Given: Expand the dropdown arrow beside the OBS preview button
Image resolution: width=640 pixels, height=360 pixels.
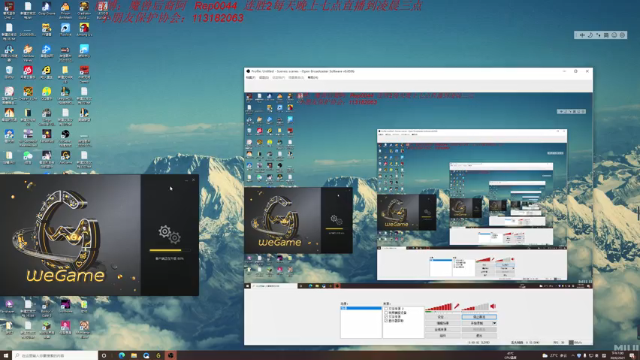Looking at the screenshot, I should click(x=494, y=323).
